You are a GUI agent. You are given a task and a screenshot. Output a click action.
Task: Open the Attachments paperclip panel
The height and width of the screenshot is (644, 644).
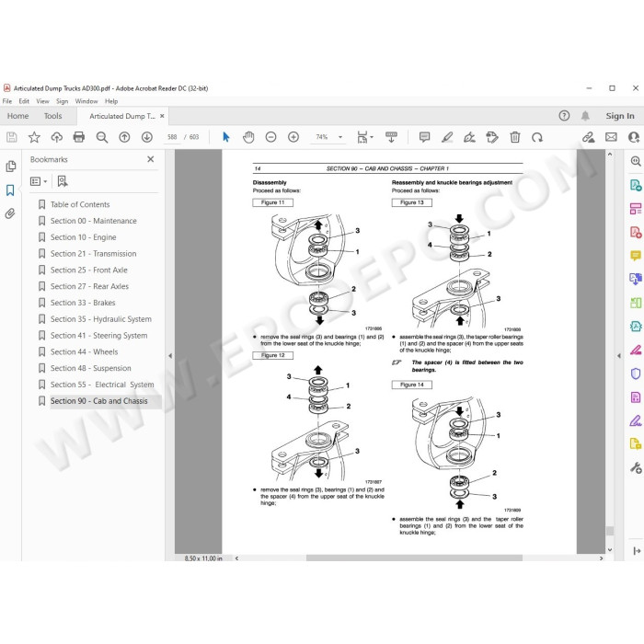click(10, 213)
